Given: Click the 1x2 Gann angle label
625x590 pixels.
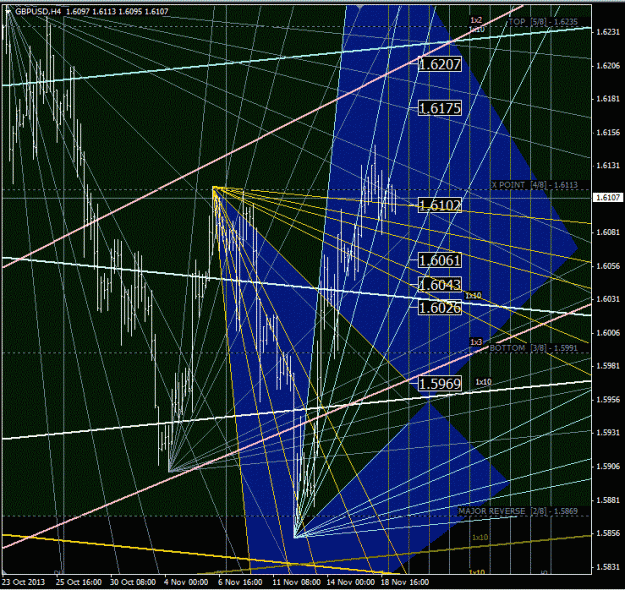Looking at the screenshot, I should [476, 20].
